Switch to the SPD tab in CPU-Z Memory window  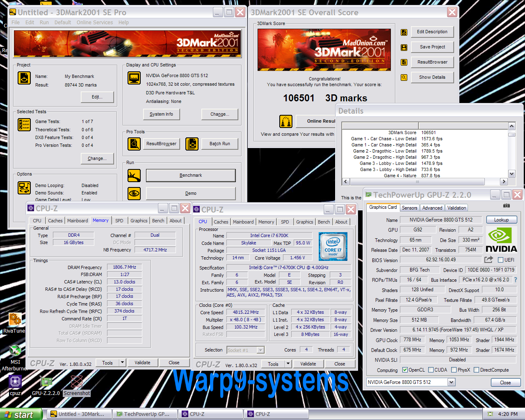pos(119,221)
